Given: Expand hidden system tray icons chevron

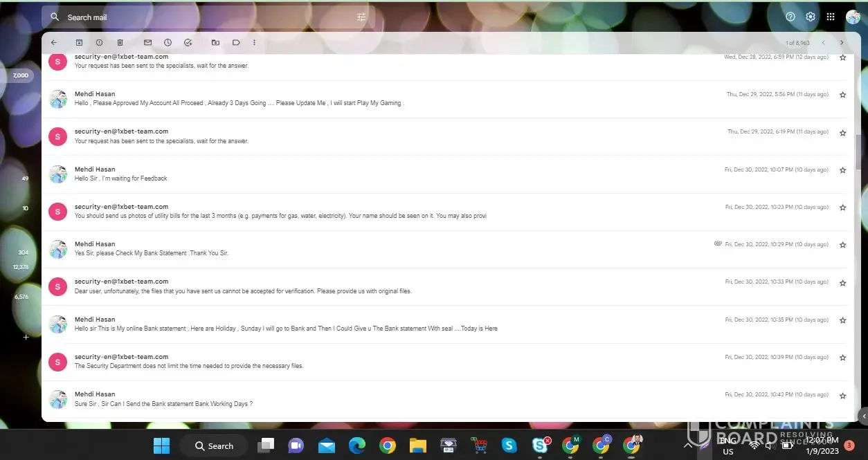Looking at the screenshot, I should (689, 445).
